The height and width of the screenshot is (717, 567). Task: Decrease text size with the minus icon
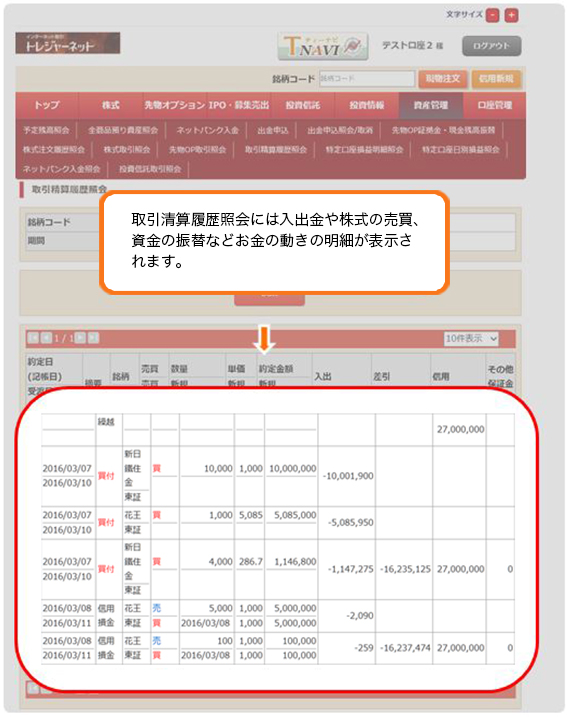coord(492,15)
